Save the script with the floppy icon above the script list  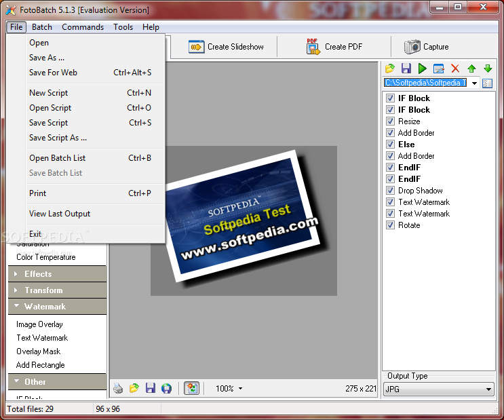coord(406,69)
